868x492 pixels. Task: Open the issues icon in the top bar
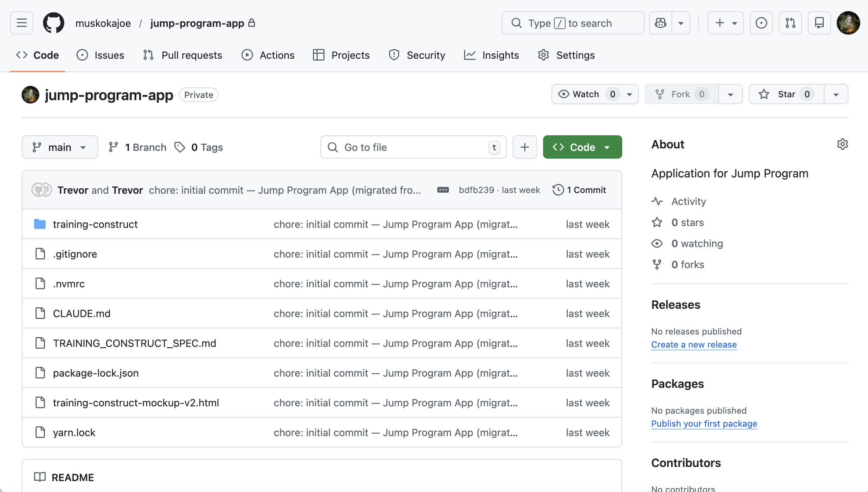(761, 23)
